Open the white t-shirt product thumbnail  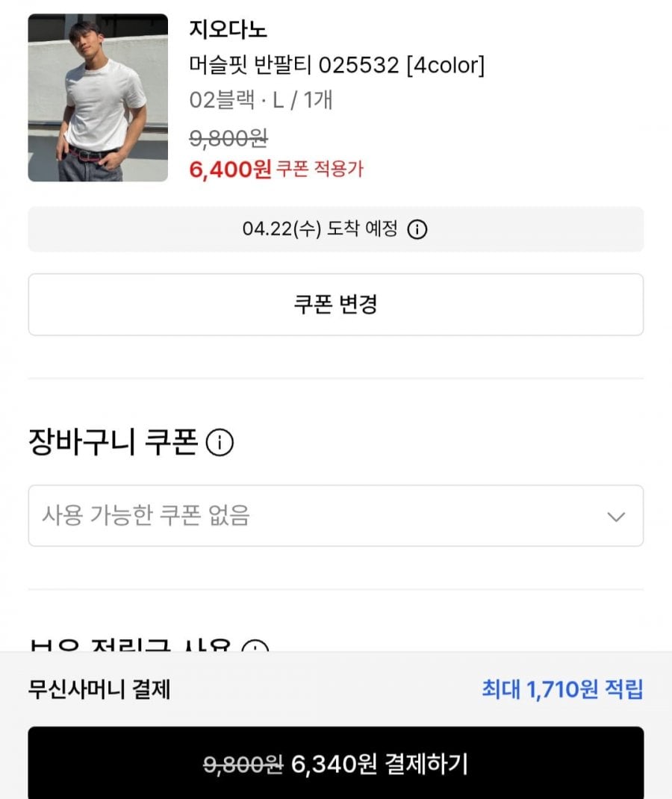pyautogui.click(x=98, y=98)
